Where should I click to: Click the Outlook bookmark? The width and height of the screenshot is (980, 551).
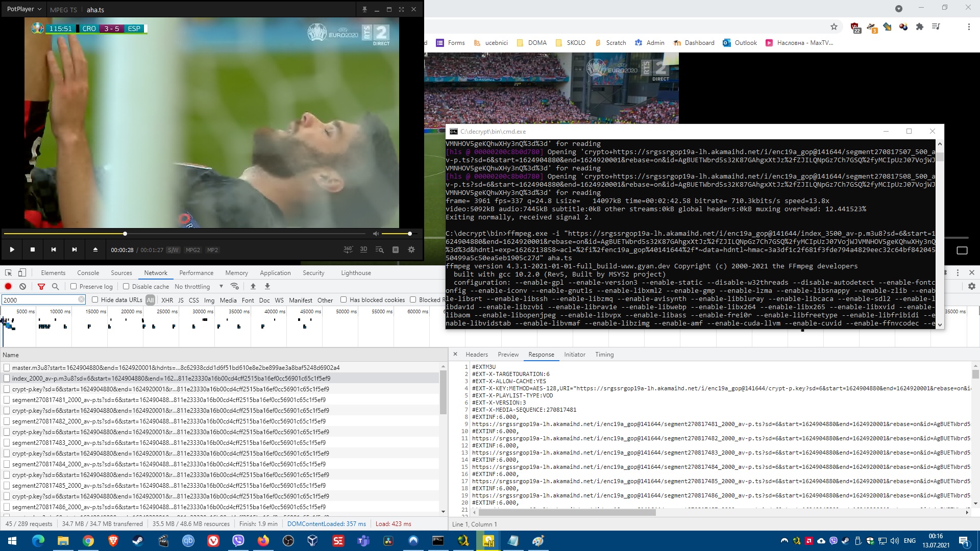tap(740, 43)
